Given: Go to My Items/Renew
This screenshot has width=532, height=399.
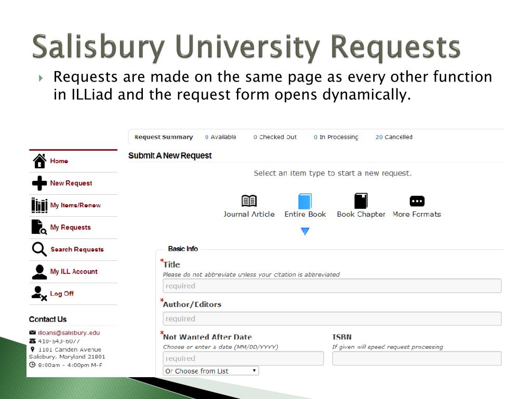Looking at the screenshot, I should pos(75,205).
